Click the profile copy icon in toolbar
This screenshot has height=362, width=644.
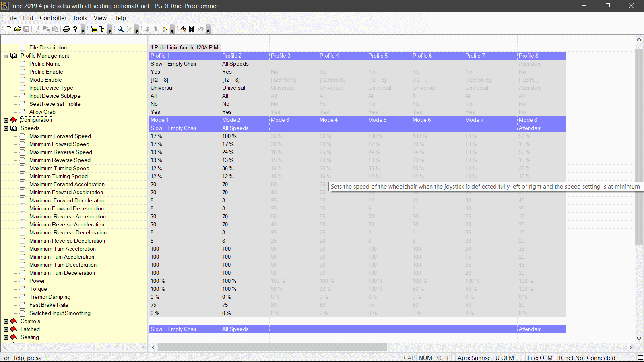(x=183, y=29)
